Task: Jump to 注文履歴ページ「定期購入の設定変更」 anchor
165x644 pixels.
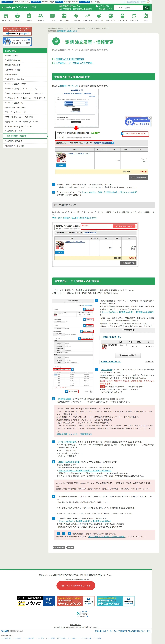Action: 75,63
